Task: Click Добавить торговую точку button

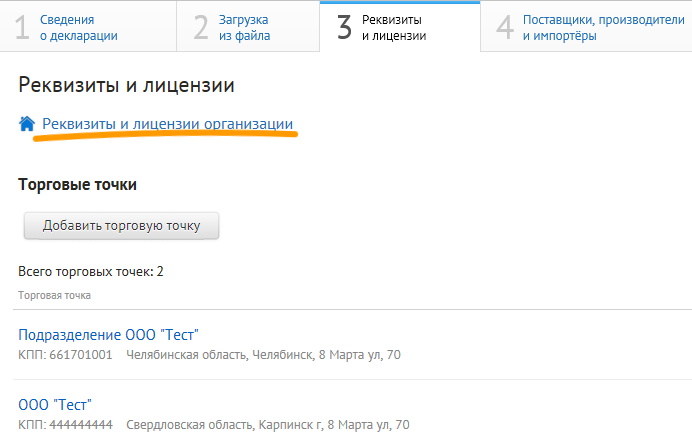Action: (121, 226)
